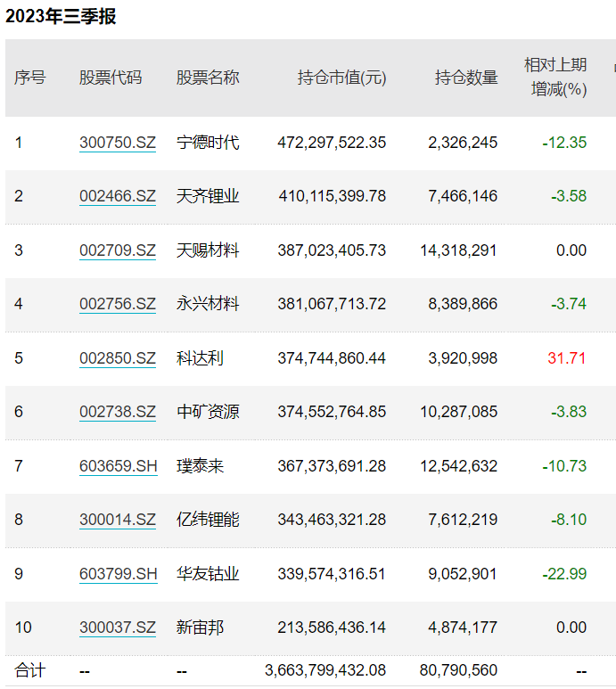Click holding quantity 7,612,219
616x689 pixels.
pos(463,520)
